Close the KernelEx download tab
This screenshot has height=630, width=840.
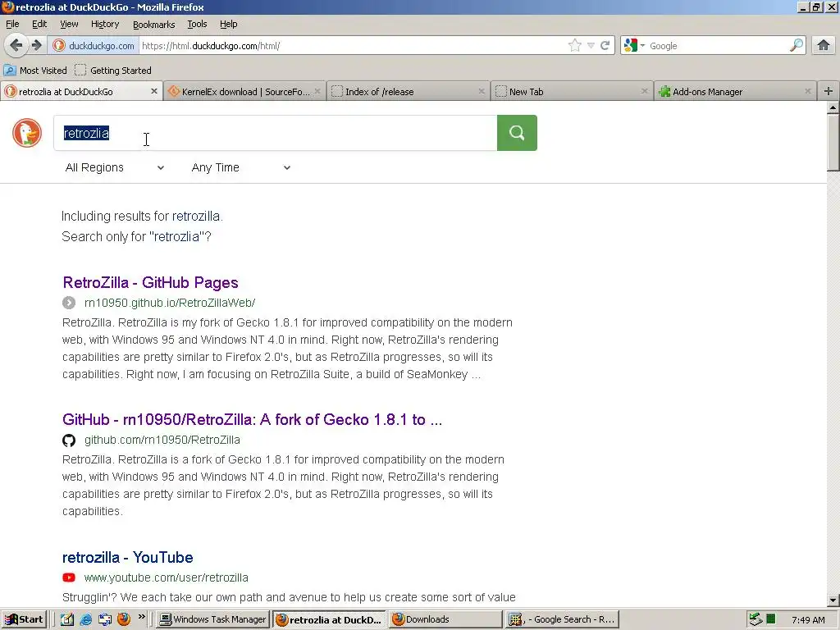[317, 92]
